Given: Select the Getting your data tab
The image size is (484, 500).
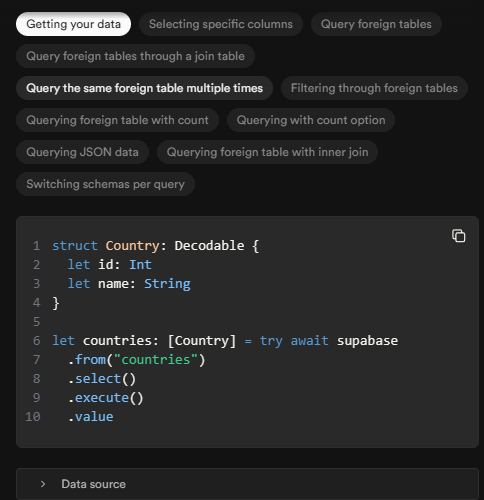Looking at the screenshot, I should [73, 24].
